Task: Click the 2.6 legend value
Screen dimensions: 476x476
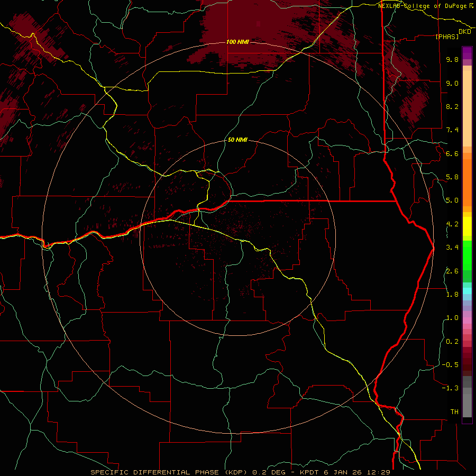Action: click(x=452, y=271)
